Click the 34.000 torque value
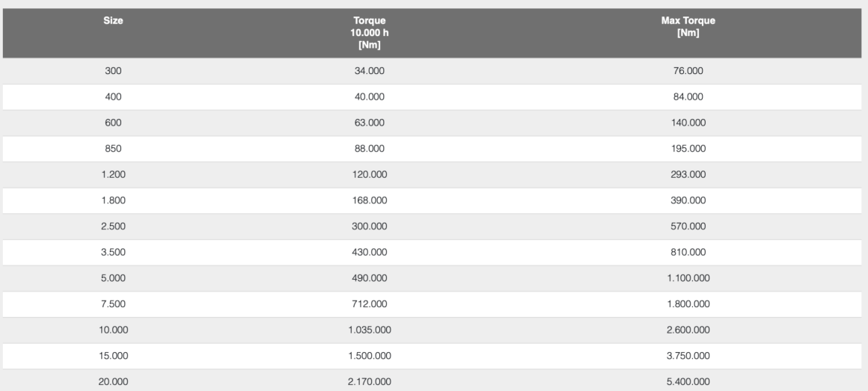868x391 pixels. [372, 71]
